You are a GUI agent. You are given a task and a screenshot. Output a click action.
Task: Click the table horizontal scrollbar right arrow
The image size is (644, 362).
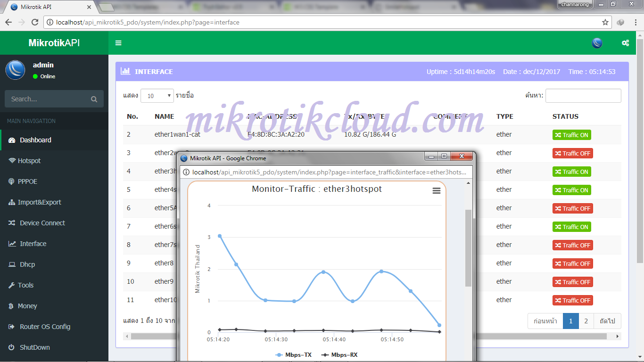click(618, 337)
